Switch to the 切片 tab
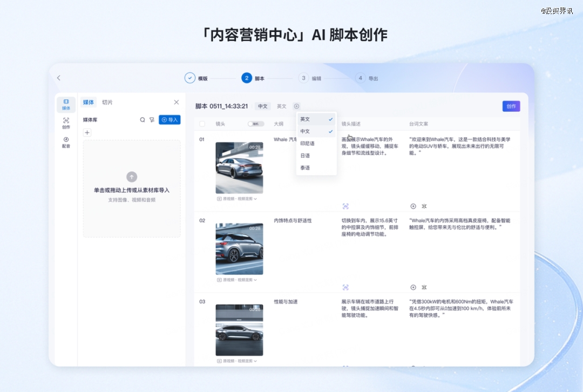This screenshot has height=392, width=583. 107,102
